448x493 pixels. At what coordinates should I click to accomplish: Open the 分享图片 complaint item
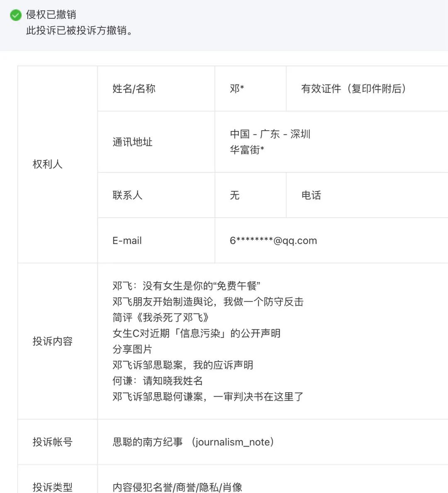click(132, 349)
